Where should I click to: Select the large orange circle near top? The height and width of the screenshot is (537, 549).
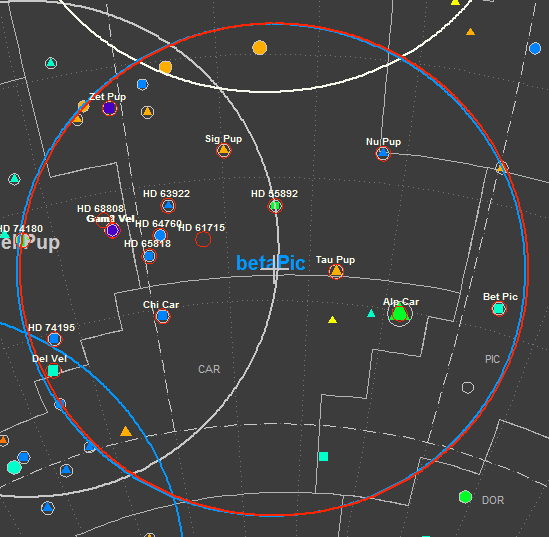click(x=259, y=48)
